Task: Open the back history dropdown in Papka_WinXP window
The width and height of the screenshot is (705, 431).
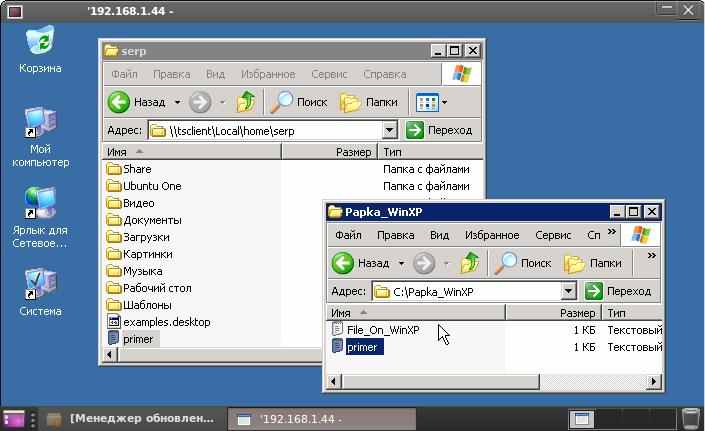Action: (x=401, y=263)
